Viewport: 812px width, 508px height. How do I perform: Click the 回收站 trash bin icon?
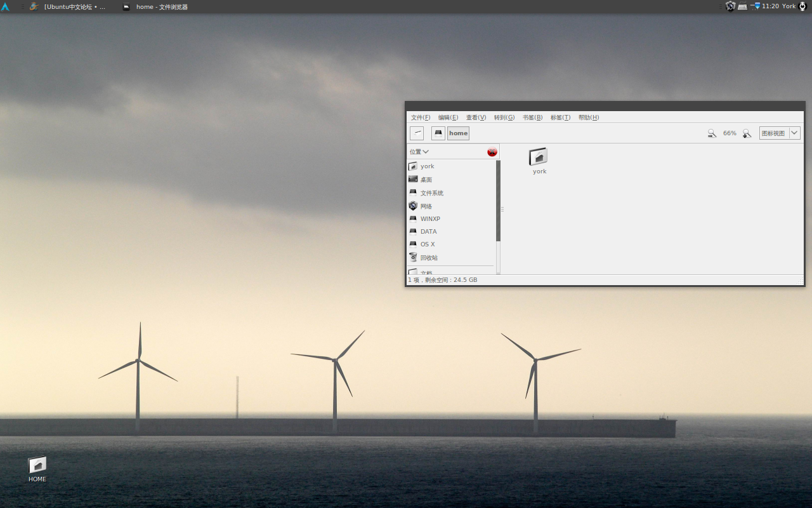tap(413, 257)
